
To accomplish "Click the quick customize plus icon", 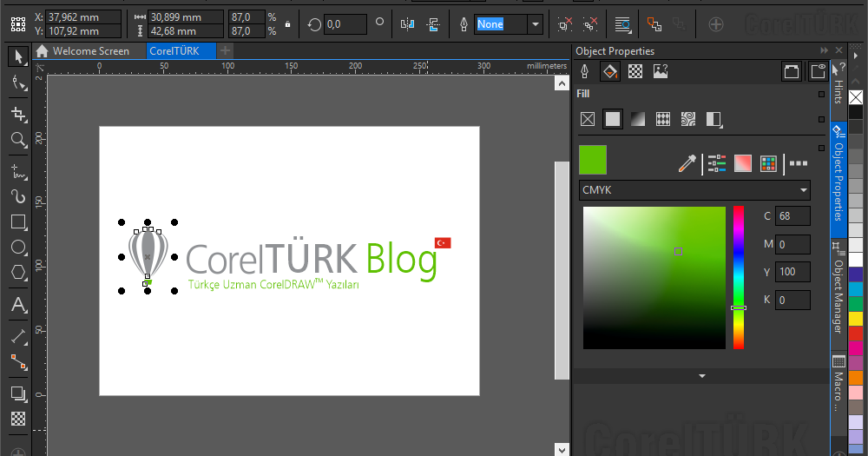I will click(716, 24).
